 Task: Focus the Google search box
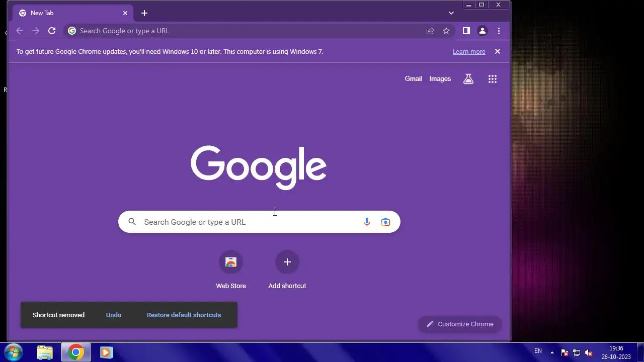[259, 222]
